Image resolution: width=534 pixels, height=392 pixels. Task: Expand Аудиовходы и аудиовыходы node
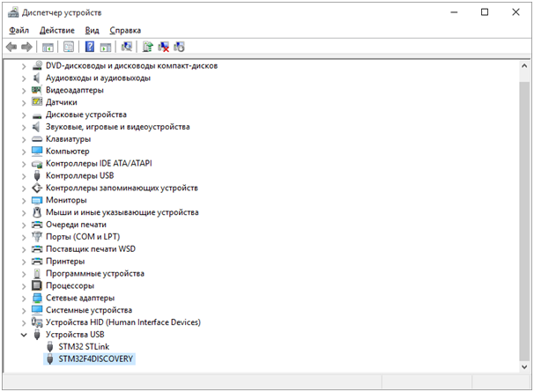[x=24, y=78]
